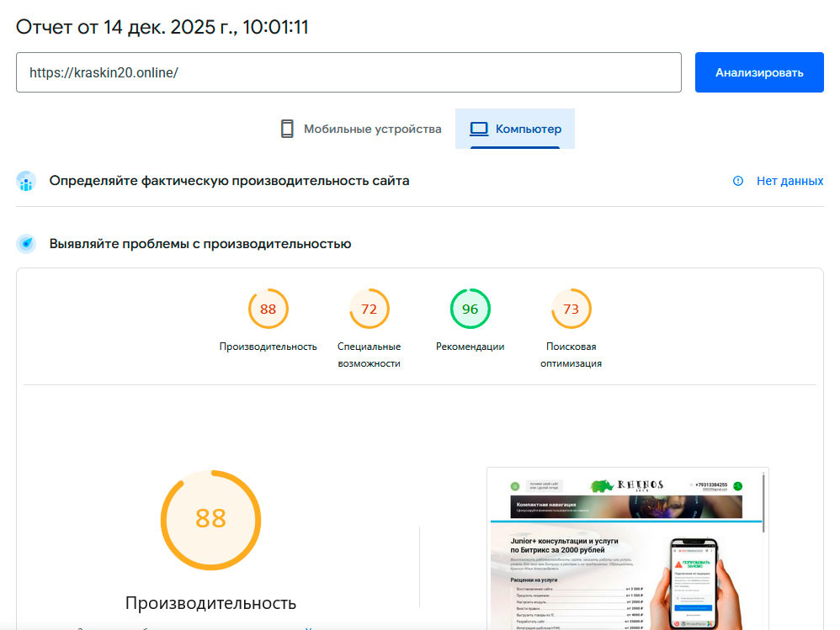Click the Рекомендации label
The width and height of the screenshot is (840, 630).
click(470, 347)
